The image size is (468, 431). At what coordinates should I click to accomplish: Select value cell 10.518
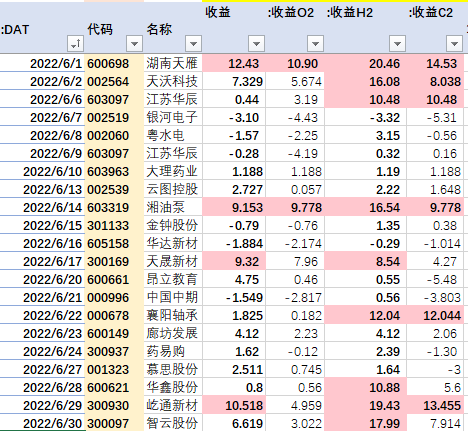tap(234, 405)
